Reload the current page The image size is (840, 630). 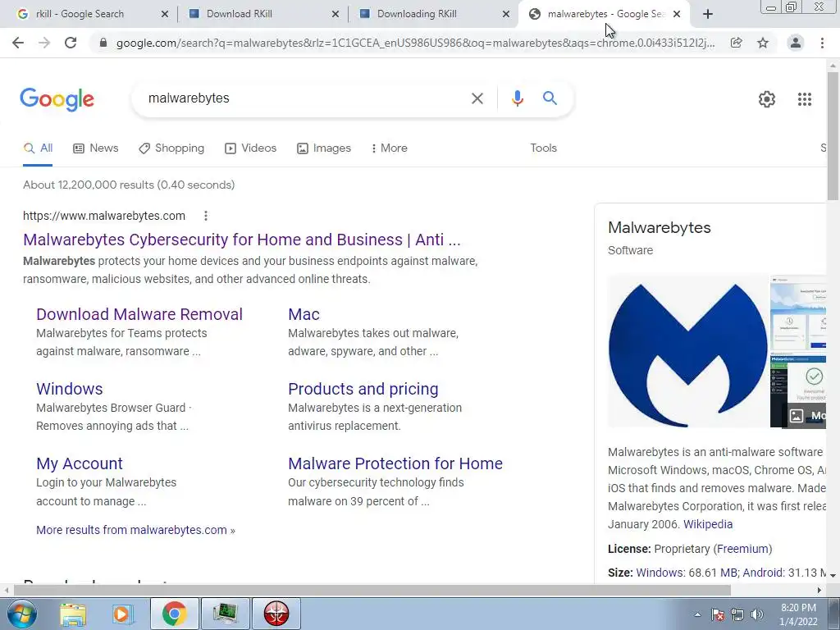pyautogui.click(x=71, y=43)
